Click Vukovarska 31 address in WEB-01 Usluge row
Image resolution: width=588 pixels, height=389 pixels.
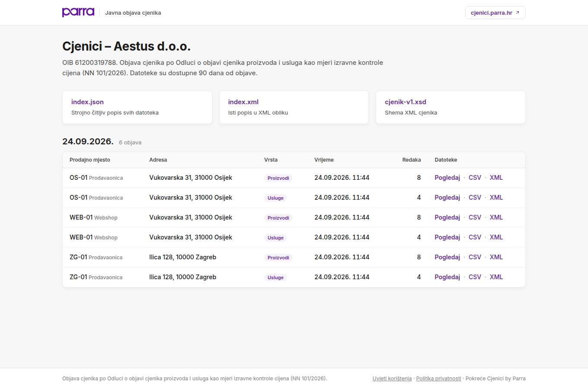coord(191,237)
